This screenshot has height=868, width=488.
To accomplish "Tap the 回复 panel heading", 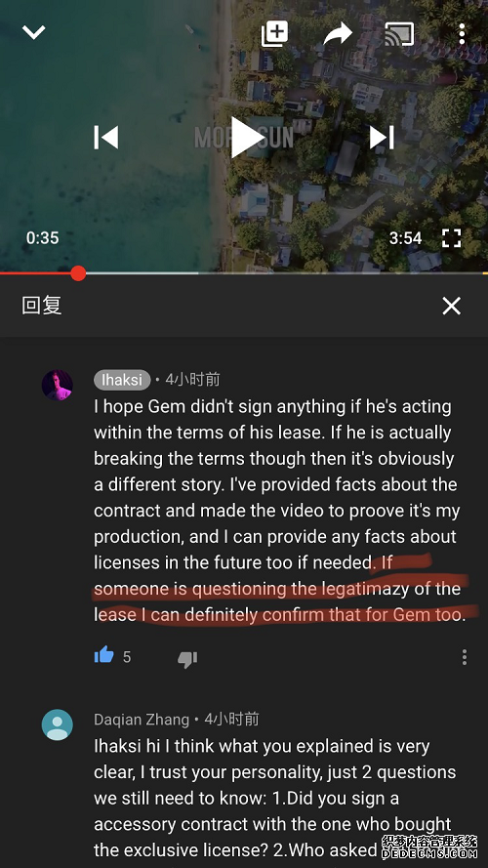I will point(42,306).
